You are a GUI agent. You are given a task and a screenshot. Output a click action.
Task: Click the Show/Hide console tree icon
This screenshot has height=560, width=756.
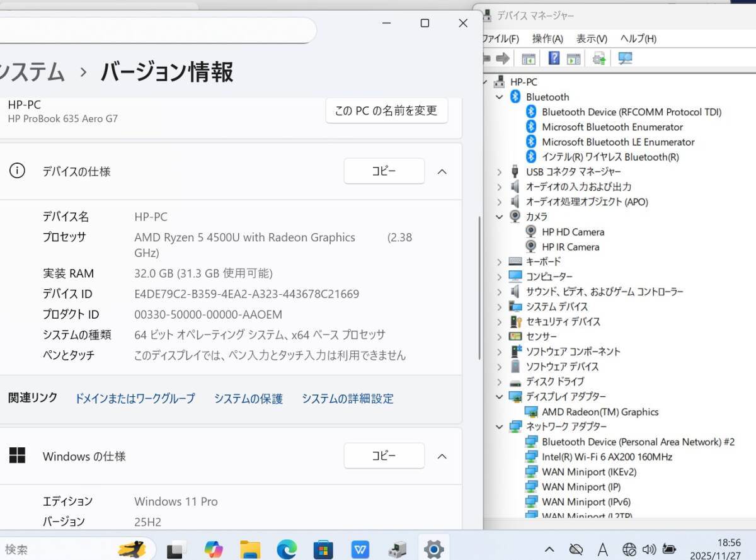[x=528, y=58]
